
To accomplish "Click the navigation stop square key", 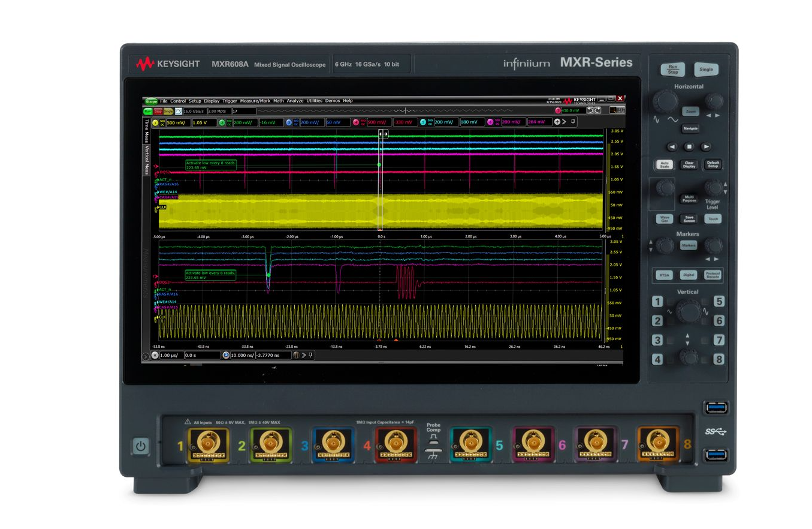I will (x=689, y=146).
